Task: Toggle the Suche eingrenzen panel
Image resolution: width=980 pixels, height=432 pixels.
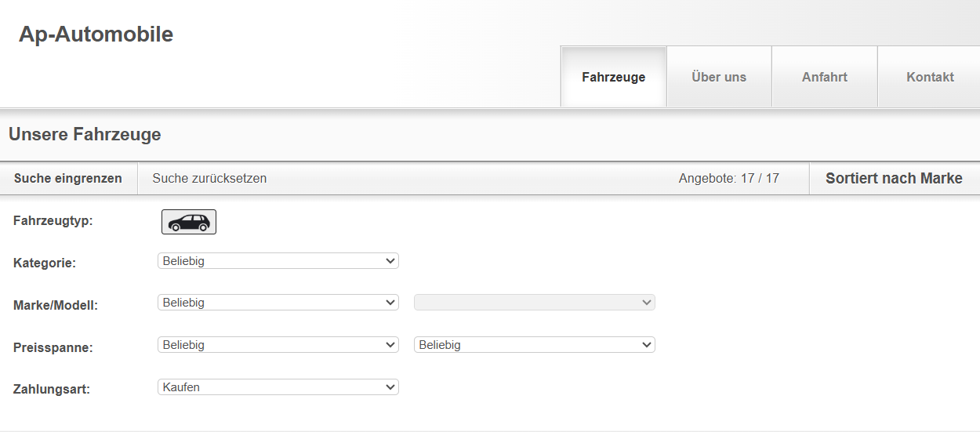Action: pos(68,179)
